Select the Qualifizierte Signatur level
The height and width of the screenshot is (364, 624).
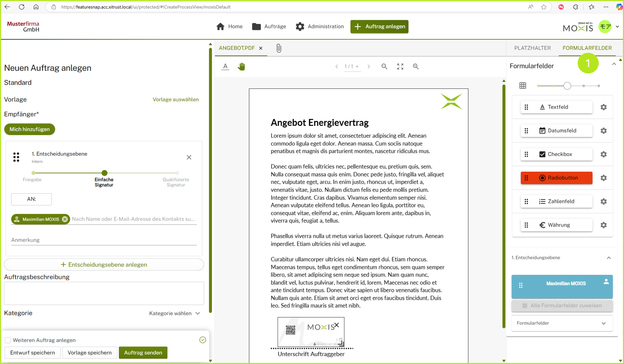point(177,173)
